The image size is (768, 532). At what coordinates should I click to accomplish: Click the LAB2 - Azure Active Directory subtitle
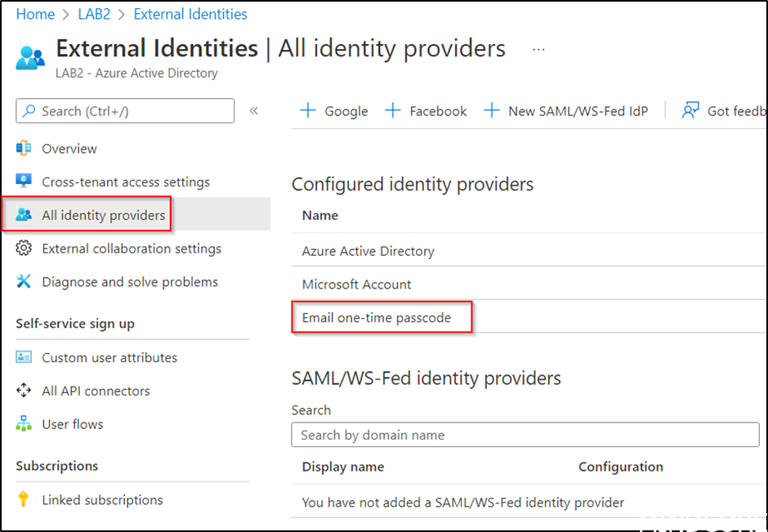(136, 73)
